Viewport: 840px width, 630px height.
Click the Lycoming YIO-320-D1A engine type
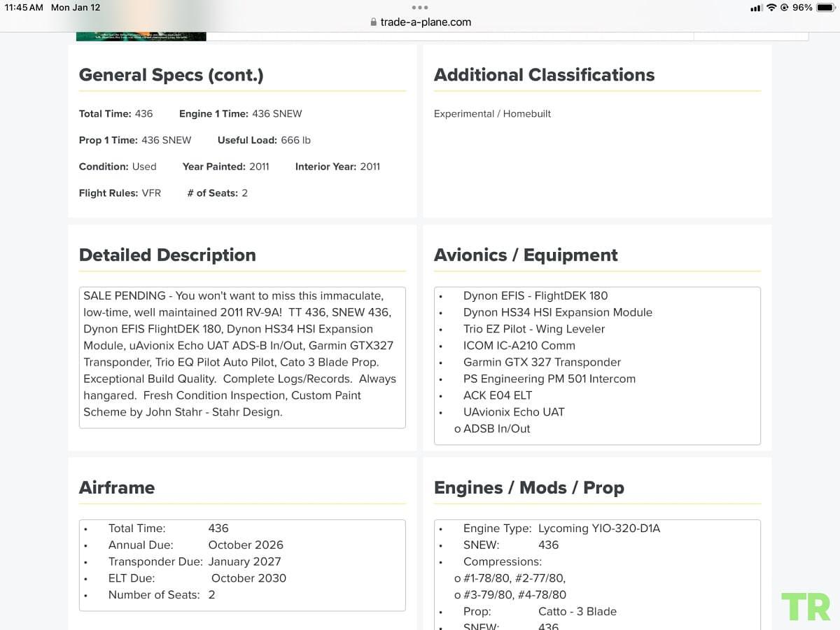click(x=599, y=528)
